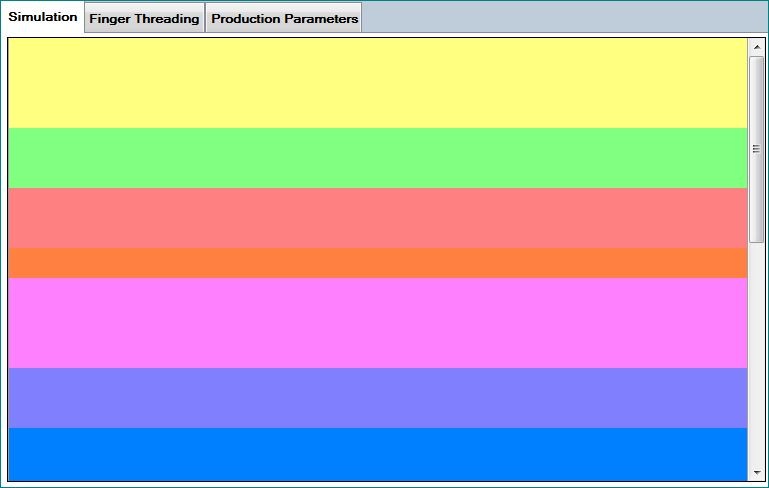
Task: Select the periwinkle purple band
Action: (x=377, y=398)
